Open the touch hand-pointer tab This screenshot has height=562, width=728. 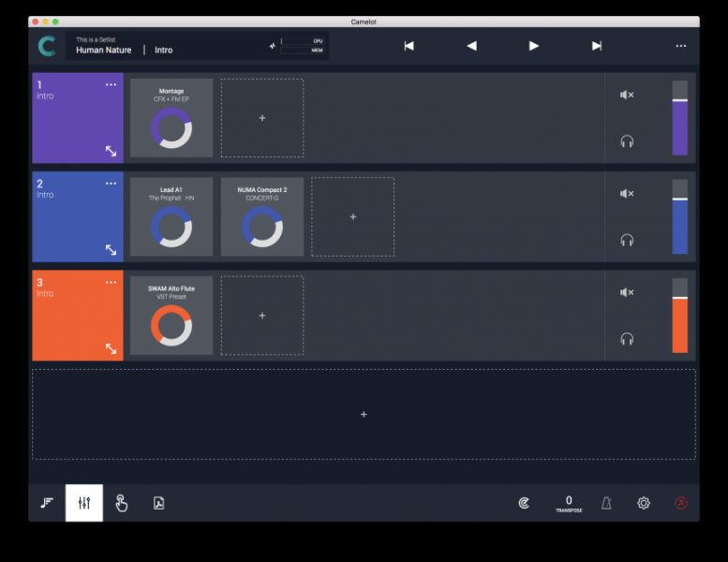pos(121,503)
